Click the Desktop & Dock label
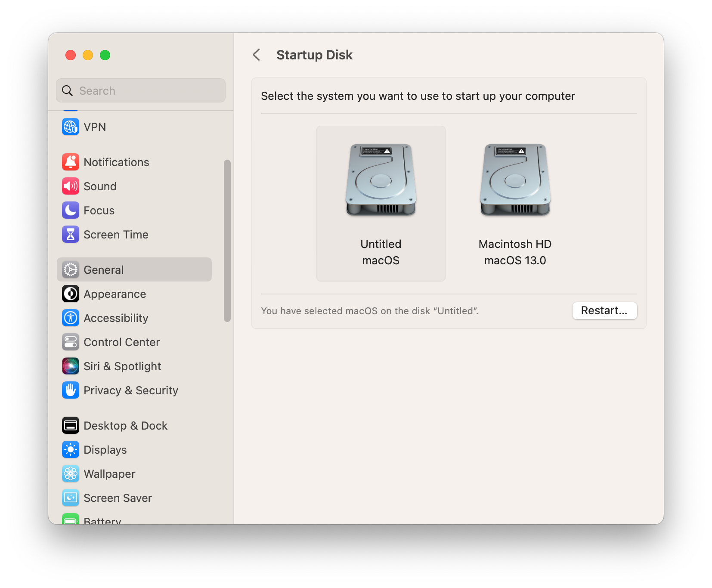712x588 pixels. (126, 426)
